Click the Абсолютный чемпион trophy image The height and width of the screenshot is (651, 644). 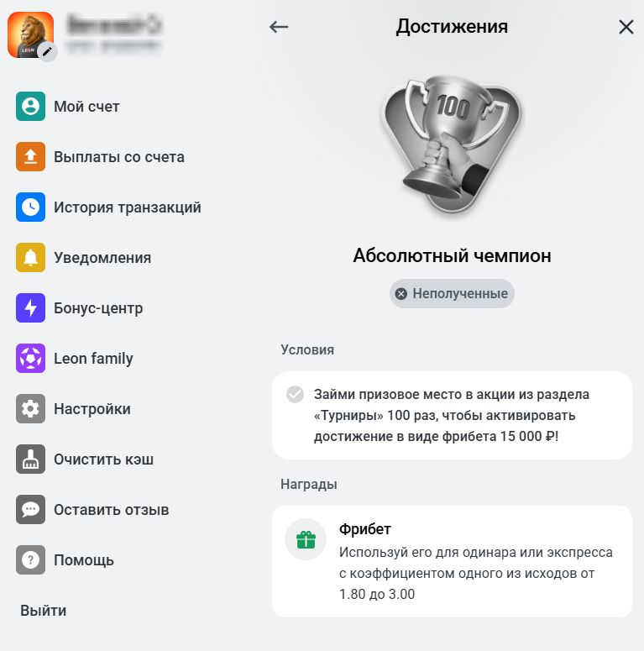pyautogui.click(x=452, y=144)
